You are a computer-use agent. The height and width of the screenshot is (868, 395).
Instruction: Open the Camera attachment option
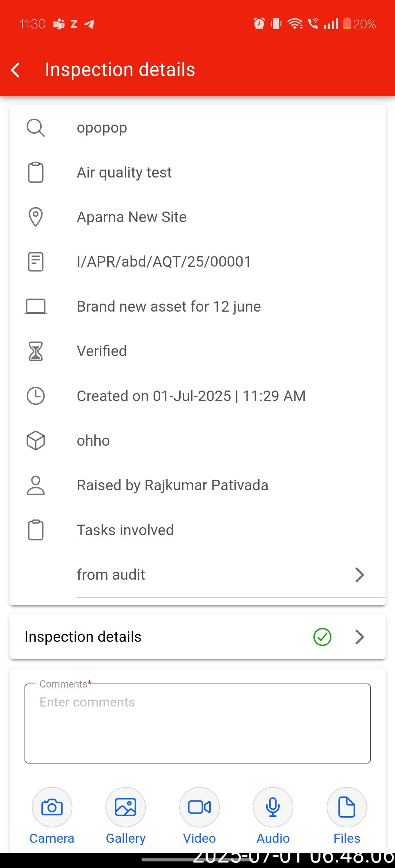click(52, 807)
